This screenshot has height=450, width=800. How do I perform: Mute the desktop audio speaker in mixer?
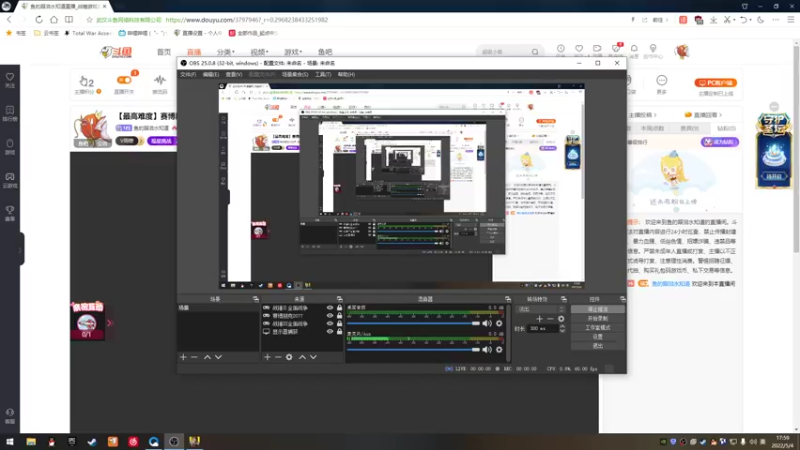487,323
